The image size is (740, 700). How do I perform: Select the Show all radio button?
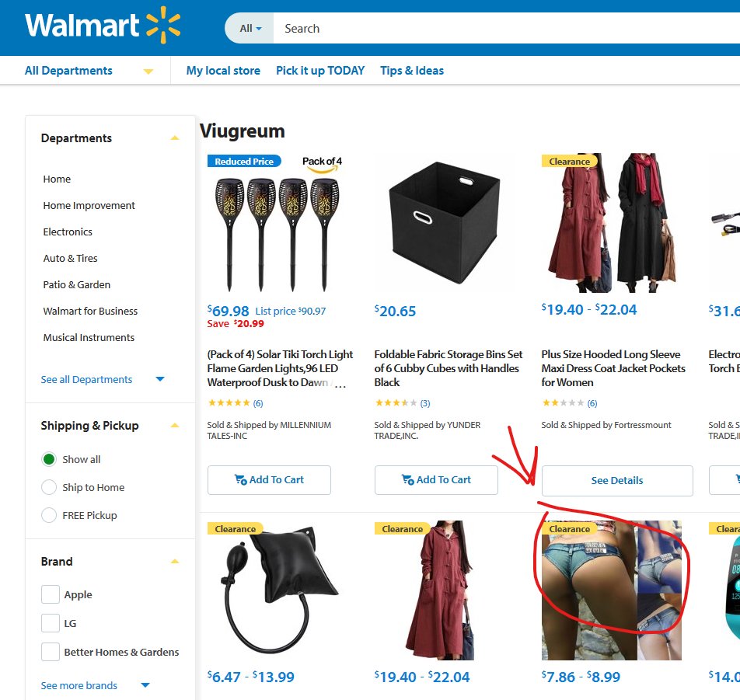pos(49,459)
